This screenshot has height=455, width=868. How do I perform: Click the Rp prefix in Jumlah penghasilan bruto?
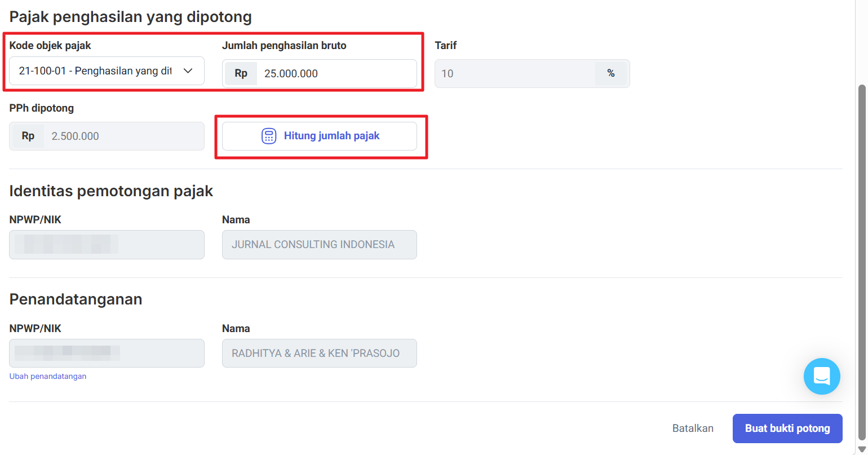coord(241,74)
